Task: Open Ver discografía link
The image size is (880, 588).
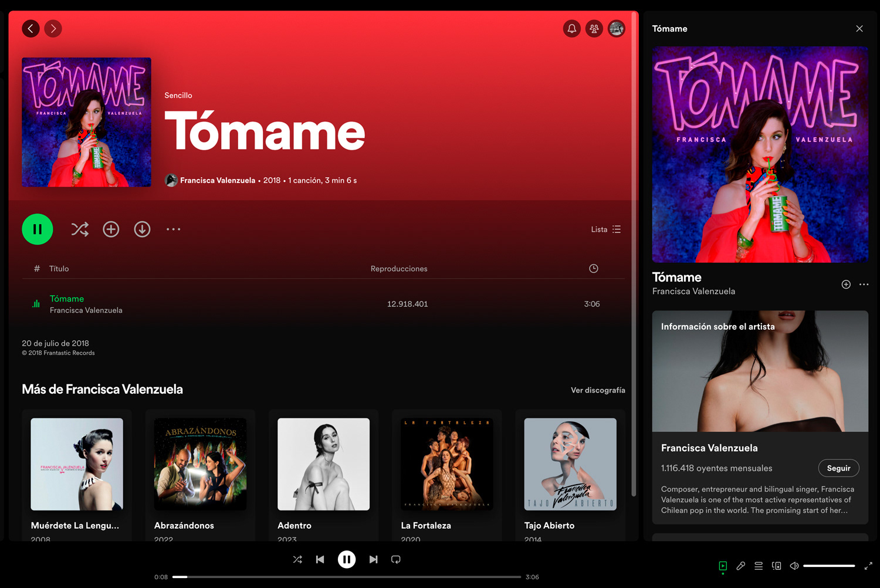Action: (x=598, y=390)
